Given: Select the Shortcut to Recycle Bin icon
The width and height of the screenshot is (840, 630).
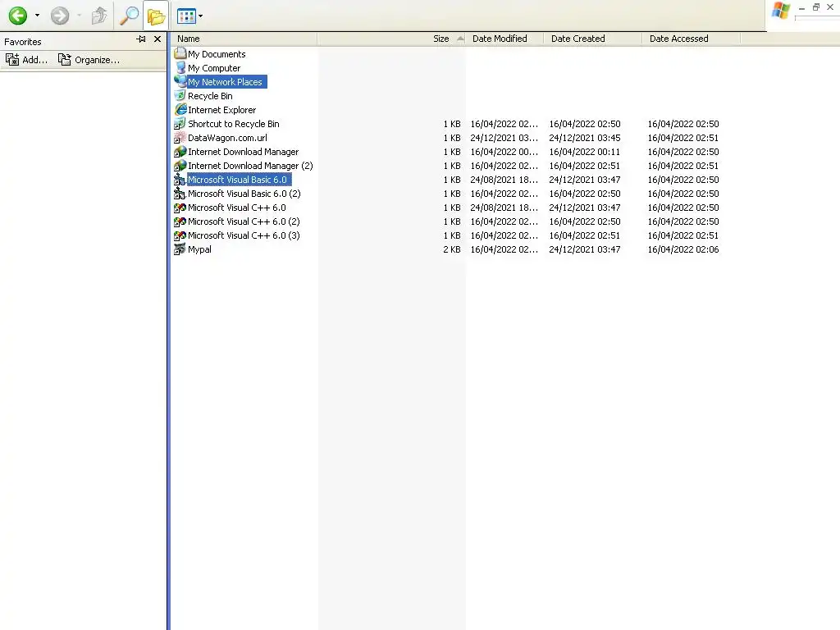Looking at the screenshot, I should coord(180,123).
